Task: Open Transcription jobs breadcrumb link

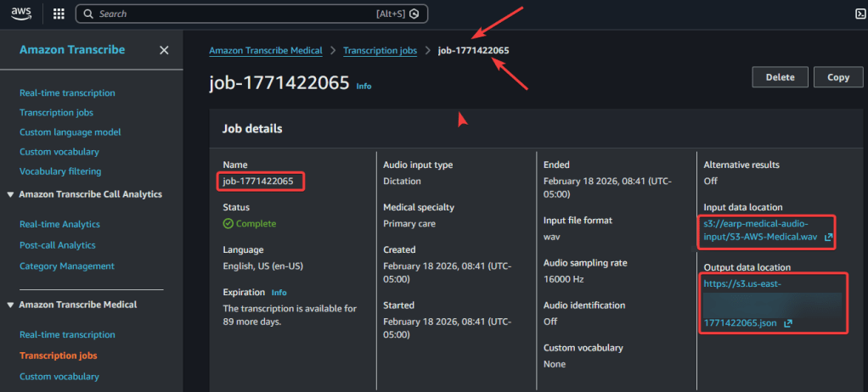Action: [380, 51]
